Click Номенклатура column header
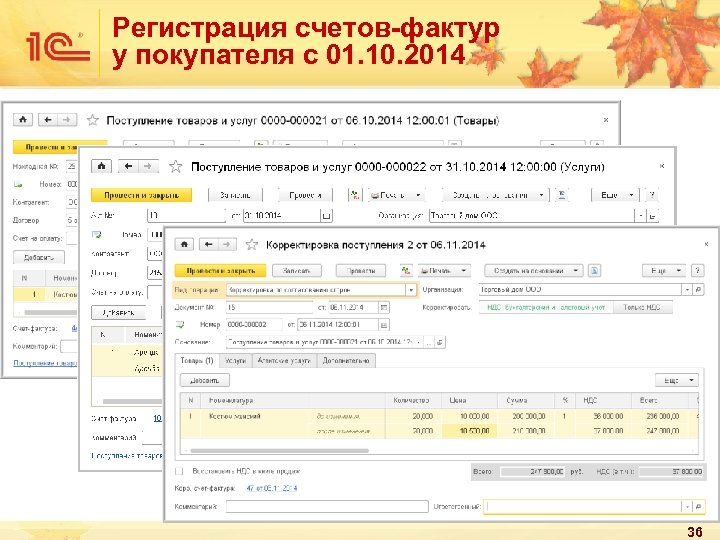 coord(294,400)
